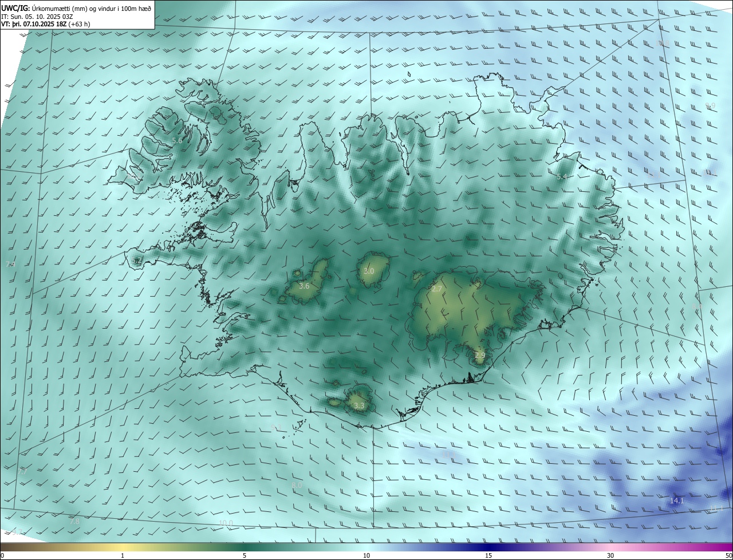This screenshot has height=560, width=733.
Task: Click the 2.9 value near the southeast coast
Action: [480, 356]
